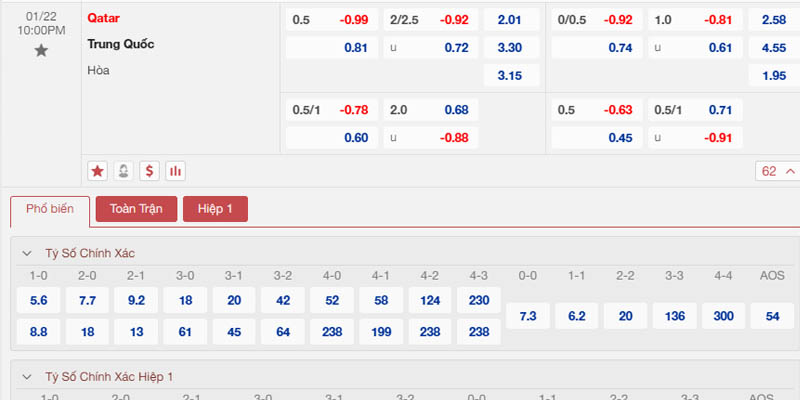This screenshot has height=400, width=800.
Task: Bet correct score 3-1 away at 45
Action: pyautogui.click(x=234, y=332)
